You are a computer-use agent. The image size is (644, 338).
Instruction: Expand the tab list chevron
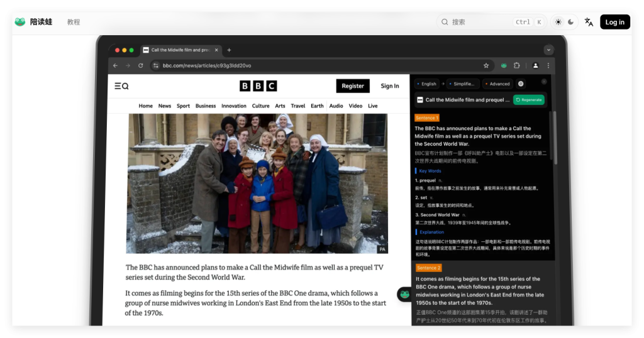click(548, 50)
